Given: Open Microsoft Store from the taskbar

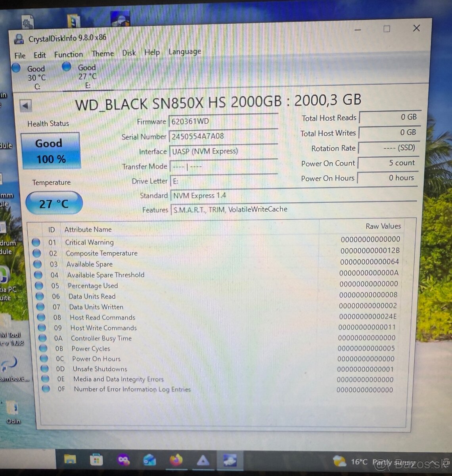Looking at the screenshot, I should (96, 460).
